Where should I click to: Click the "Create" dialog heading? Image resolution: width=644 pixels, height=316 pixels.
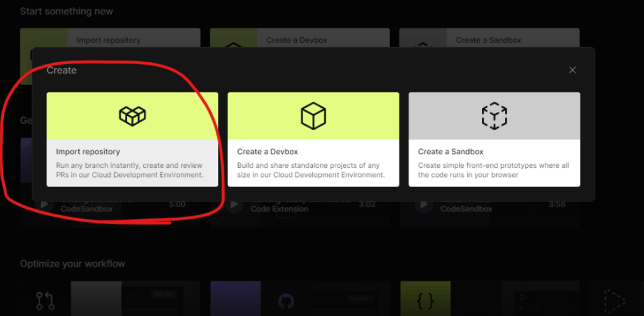62,70
